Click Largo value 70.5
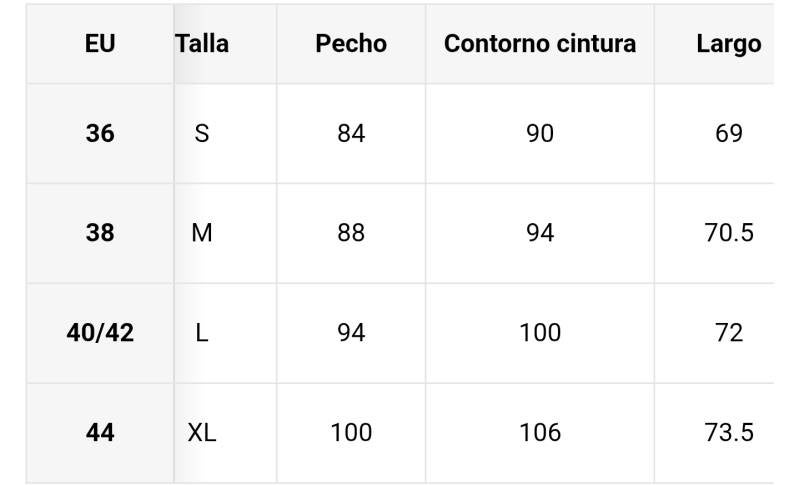This screenshot has height=485, width=799. pos(728,233)
